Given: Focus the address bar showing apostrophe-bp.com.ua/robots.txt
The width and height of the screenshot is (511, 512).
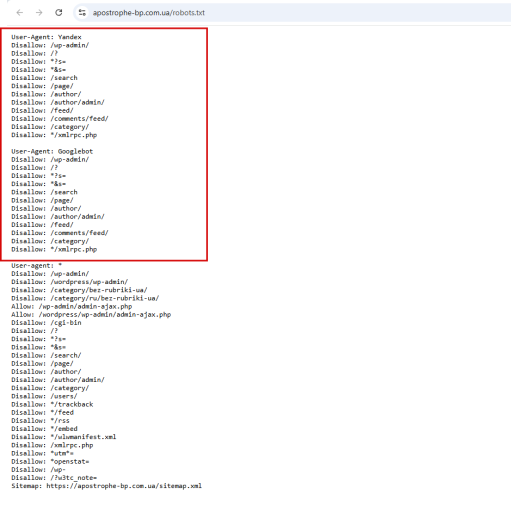Looking at the screenshot, I should [x=293, y=13].
